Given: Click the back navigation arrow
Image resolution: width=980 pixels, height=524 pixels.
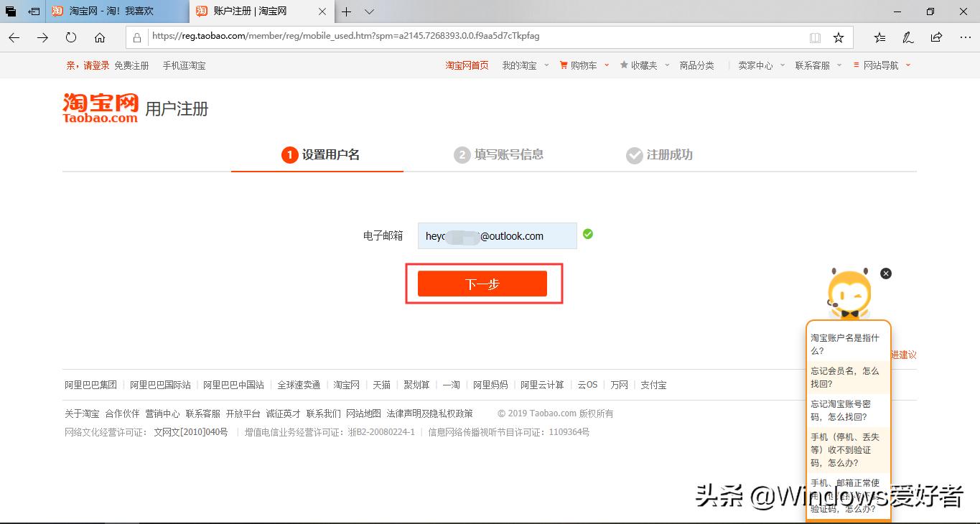Looking at the screenshot, I should (x=14, y=37).
